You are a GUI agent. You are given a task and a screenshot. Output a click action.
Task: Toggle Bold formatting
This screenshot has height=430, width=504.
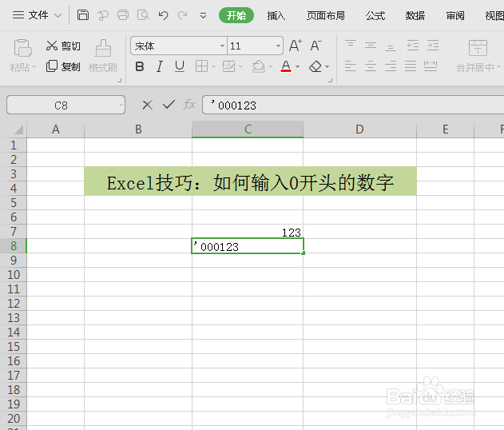(x=140, y=66)
